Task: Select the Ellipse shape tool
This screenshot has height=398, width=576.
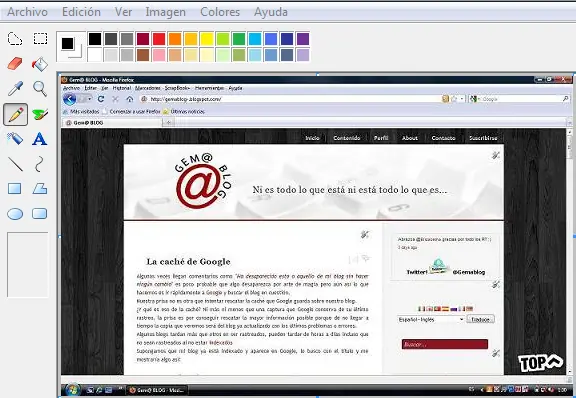Action: pyautogui.click(x=15, y=214)
